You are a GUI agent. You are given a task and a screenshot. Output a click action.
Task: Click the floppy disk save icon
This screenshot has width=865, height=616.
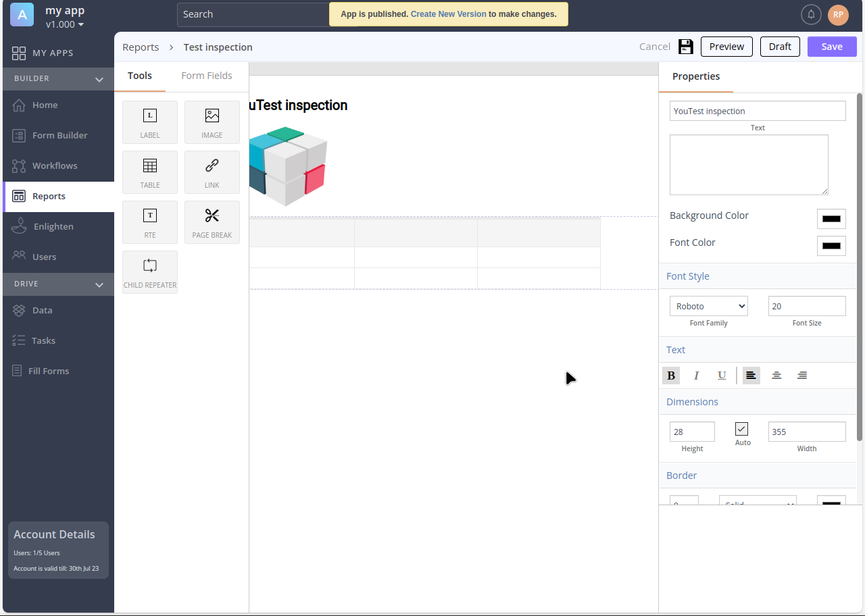[686, 47]
